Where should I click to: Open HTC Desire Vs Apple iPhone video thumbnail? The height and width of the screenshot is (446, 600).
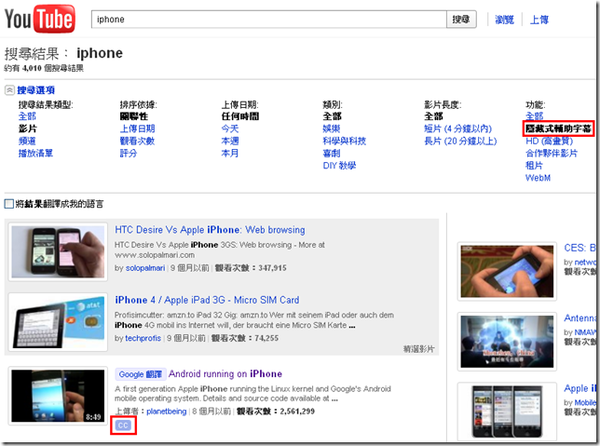58,252
